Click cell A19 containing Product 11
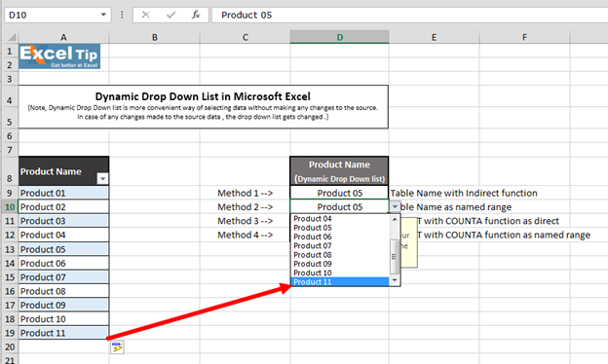The height and width of the screenshot is (364, 608). click(x=63, y=333)
